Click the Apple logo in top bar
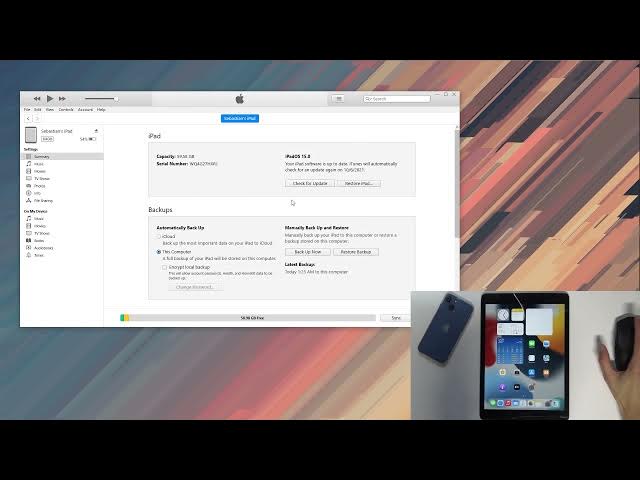640x480 pixels. point(240,99)
